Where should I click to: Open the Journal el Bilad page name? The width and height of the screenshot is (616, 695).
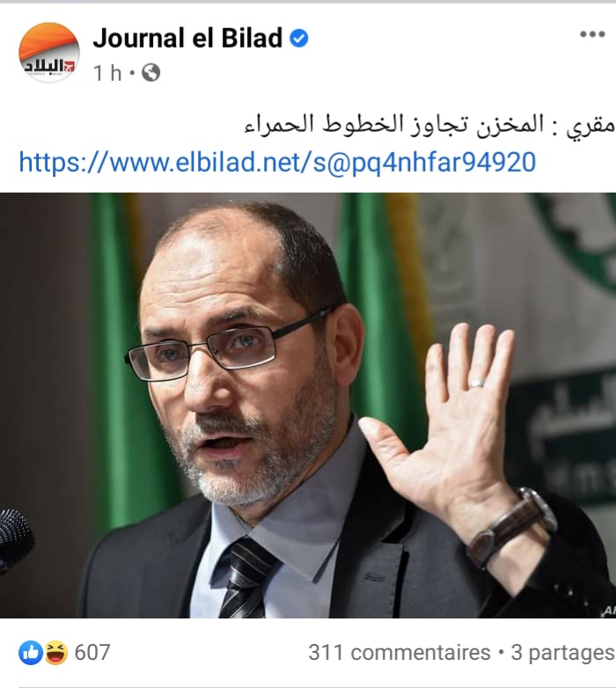point(187,38)
